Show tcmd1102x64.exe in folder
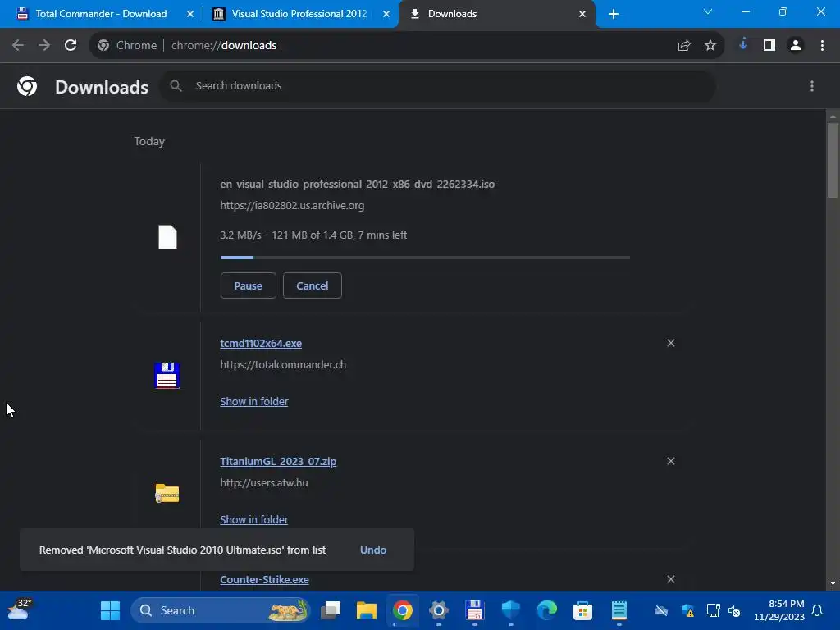The width and height of the screenshot is (840, 630). (254, 401)
